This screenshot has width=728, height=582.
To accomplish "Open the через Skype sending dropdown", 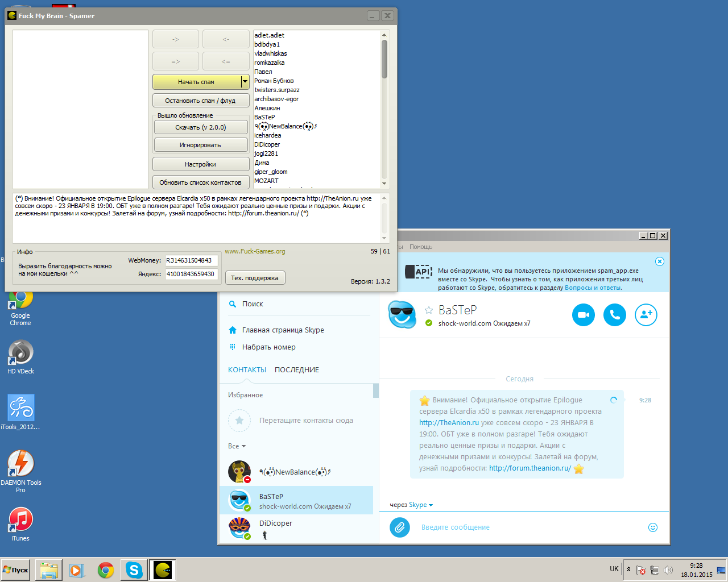I will pyautogui.click(x=421, y=505).
